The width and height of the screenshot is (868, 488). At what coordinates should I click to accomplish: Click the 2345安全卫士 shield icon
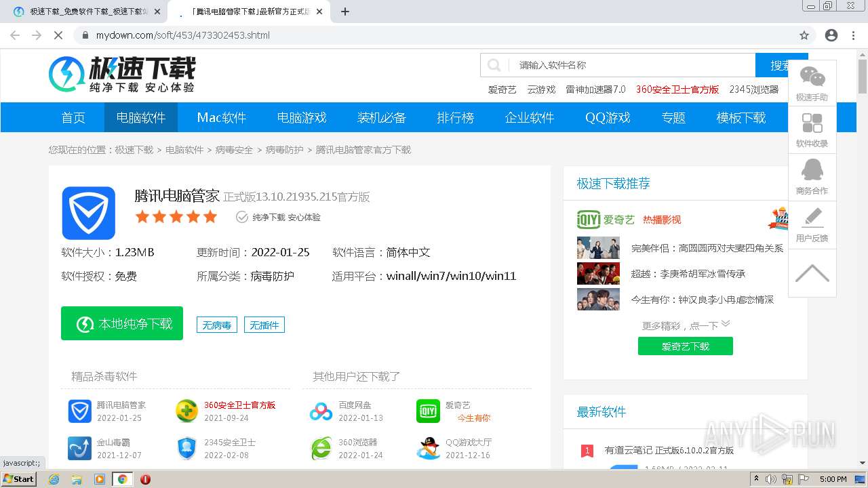coord(186,448)
